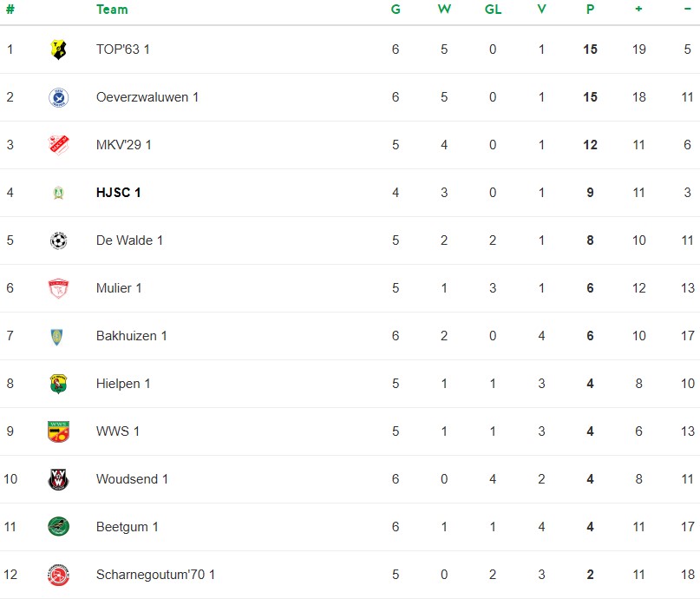Open Scharnegoutum'70 1 team page
This screenshot has width=700, height=599.
155,575
